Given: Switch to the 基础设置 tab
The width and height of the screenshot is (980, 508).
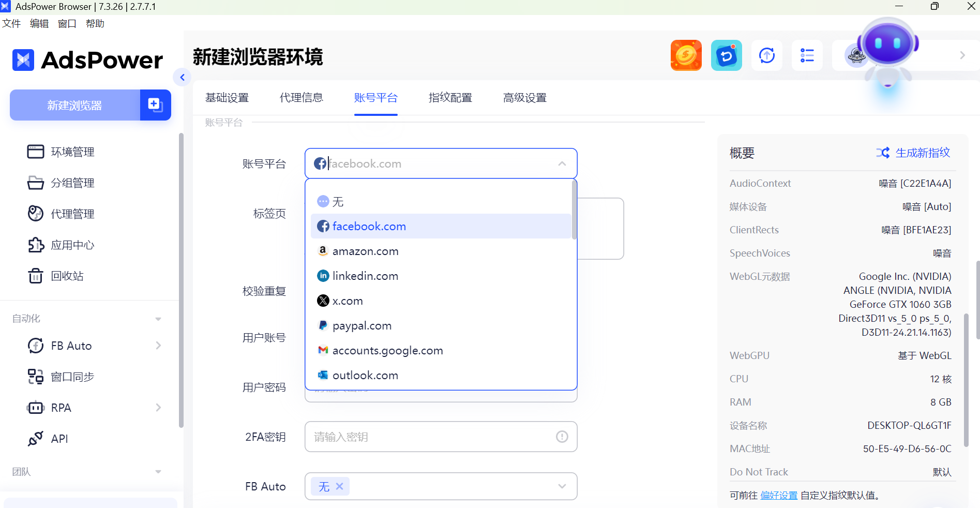Looking at the screenshot, I should [x=227, y=98].
